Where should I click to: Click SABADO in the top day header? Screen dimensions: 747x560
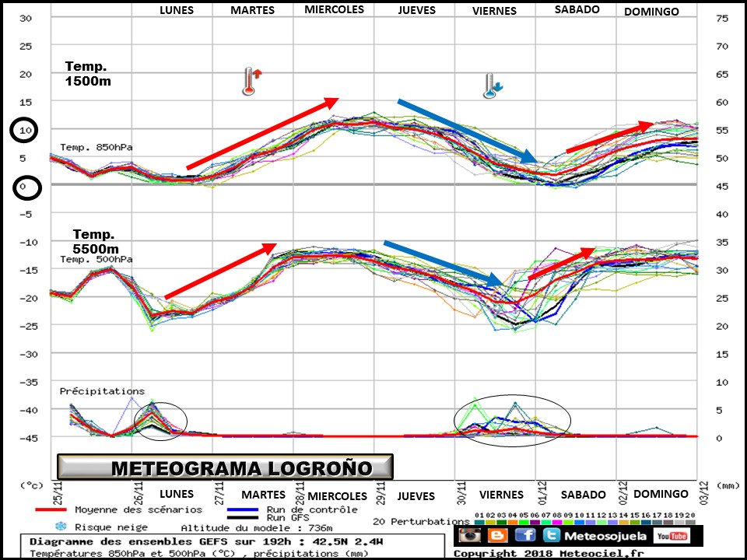click(577, 9)
